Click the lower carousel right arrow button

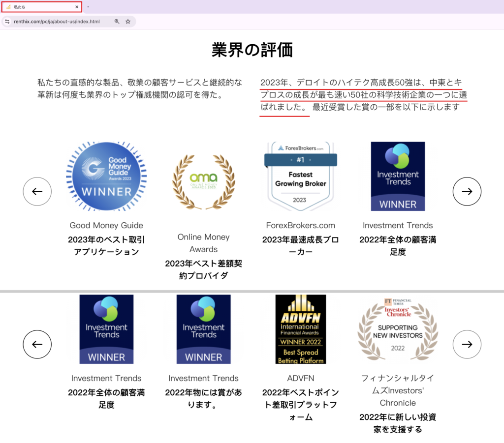(x=467, y=344)
